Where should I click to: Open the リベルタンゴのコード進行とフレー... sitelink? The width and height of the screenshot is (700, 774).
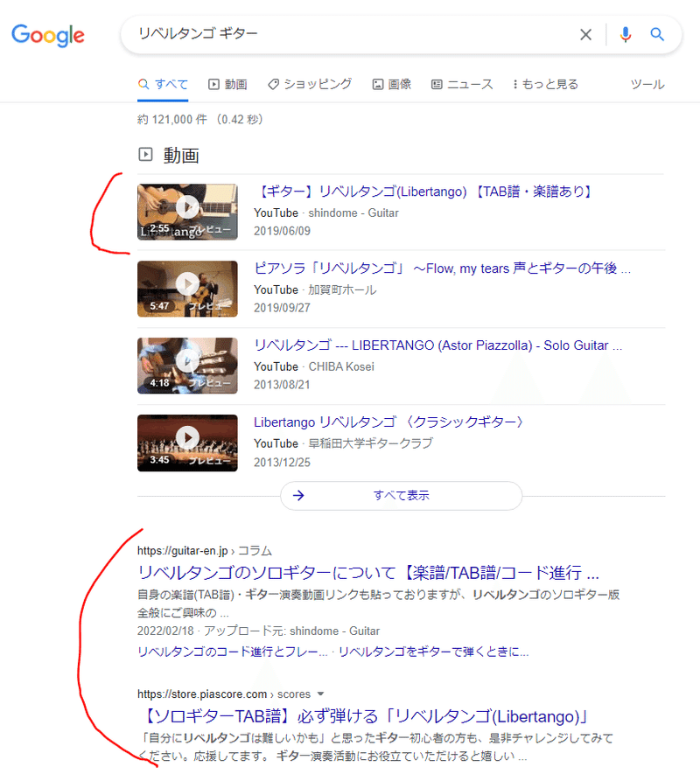(x=232, y=652)
